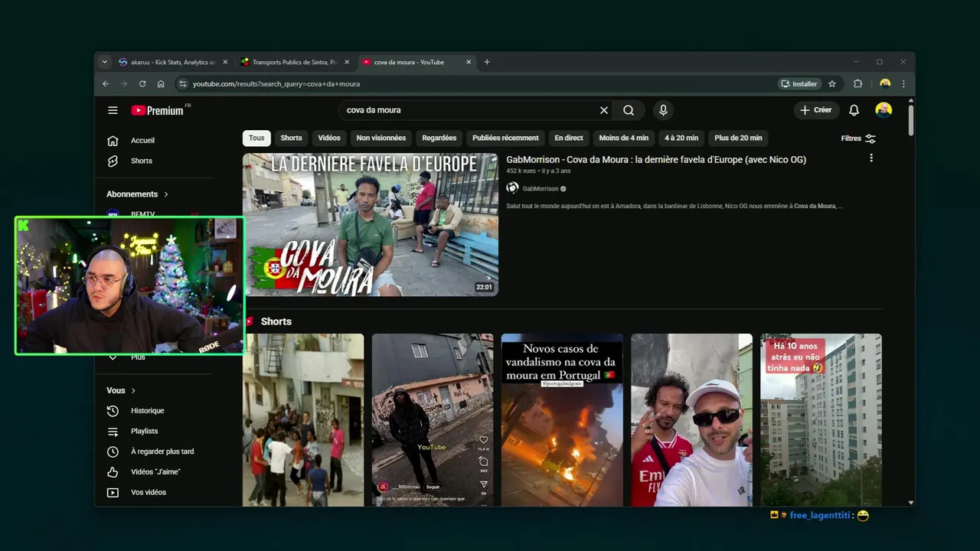The width and height of the screenshot is (980, 551).
Task: Select the En direct filter chip
Action: click(569, 138)
